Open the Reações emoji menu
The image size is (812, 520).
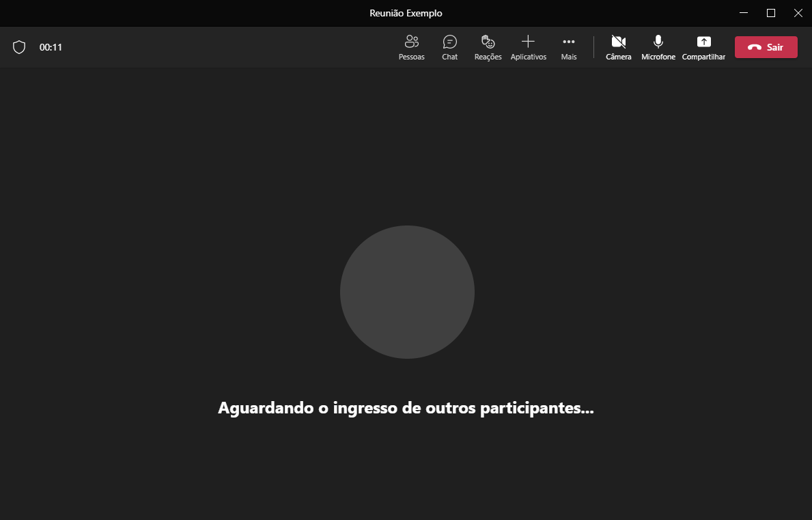pyautogui.click(x=488, y=47)
